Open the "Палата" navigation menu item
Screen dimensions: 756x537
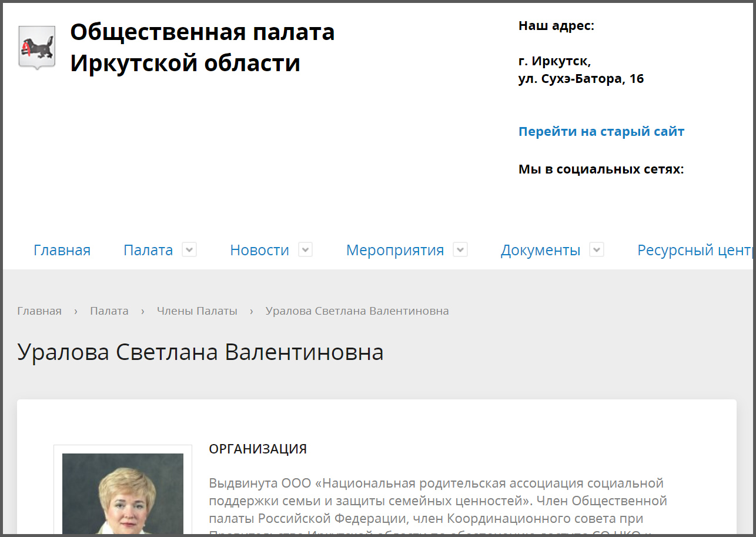[148, 250]
